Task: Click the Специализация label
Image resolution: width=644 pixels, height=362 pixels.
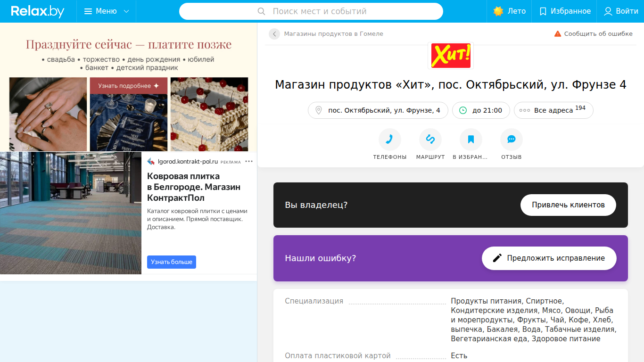Action: tap(314, 301)
